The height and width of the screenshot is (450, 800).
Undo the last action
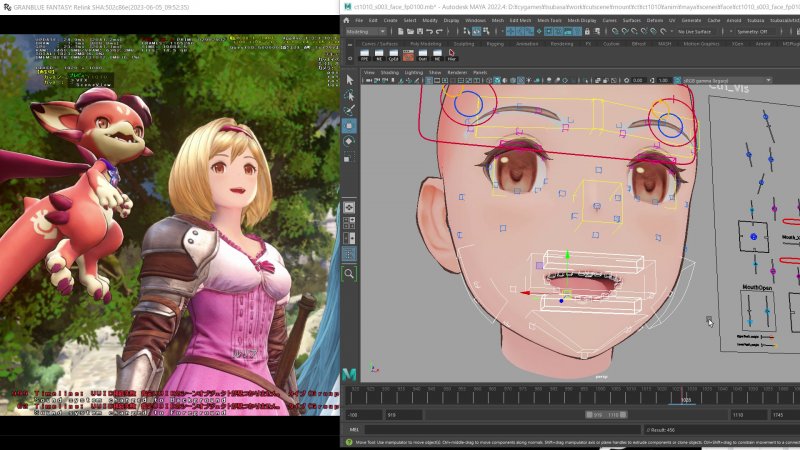430,32
